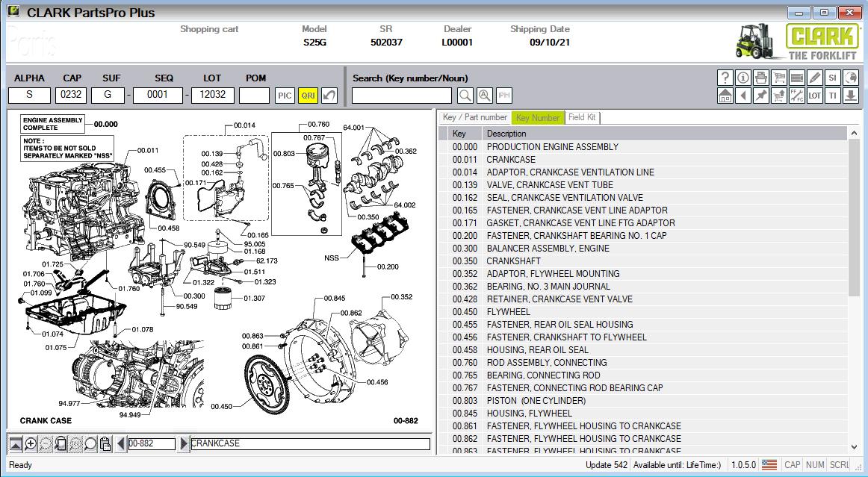This screenshot has height=477, width=868.
Task: Click the scroll down arrow of parts list
Action: pos(854,446)
